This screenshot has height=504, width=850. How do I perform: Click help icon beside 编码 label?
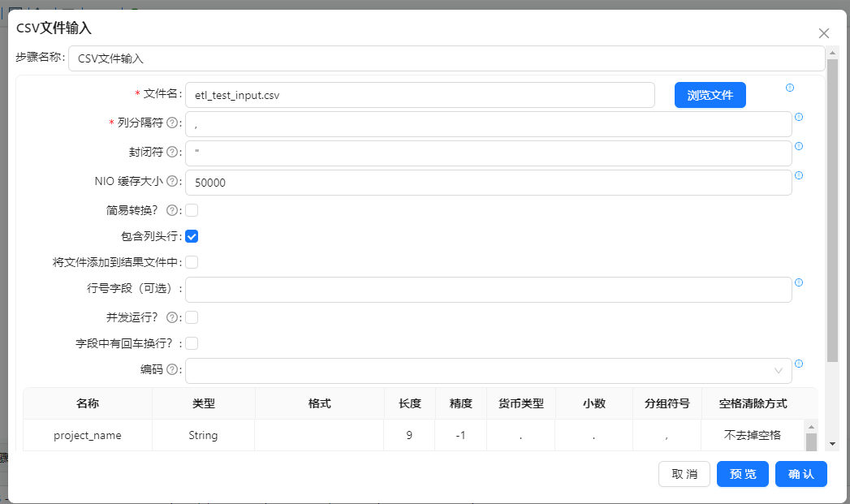tap(171, 370)
